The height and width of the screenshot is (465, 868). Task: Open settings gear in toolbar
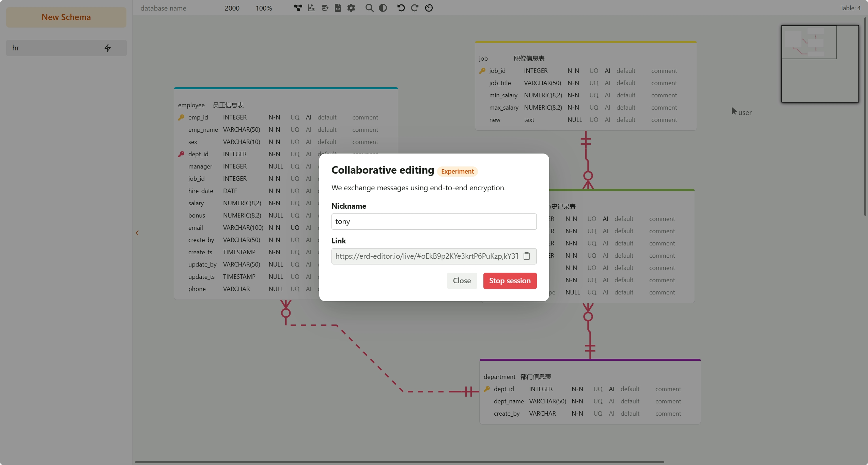pos(351,8)
